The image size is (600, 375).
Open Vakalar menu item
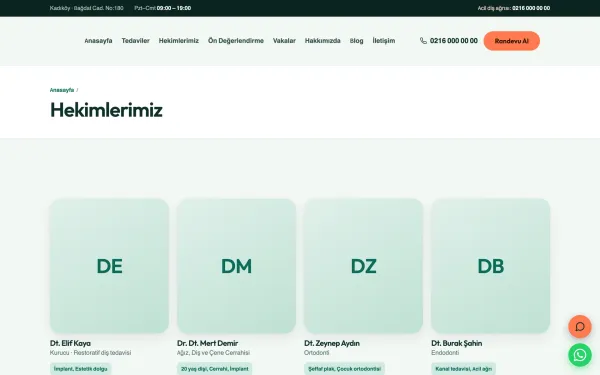[284, 41]
